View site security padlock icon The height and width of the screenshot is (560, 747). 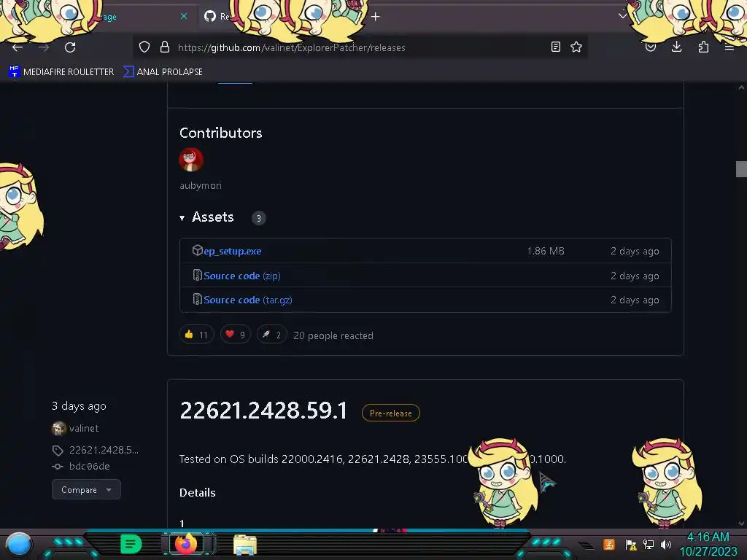pyautogui.click(x=165, y=47)
